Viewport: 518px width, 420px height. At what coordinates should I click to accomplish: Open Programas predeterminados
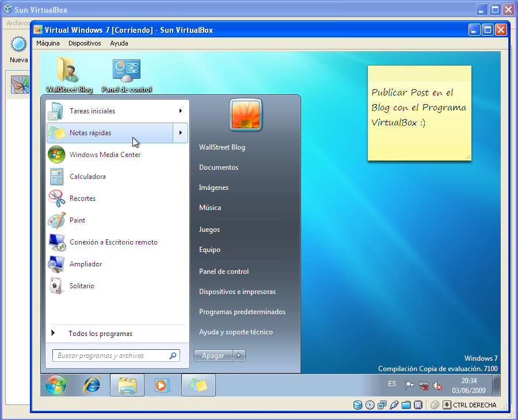242,312
